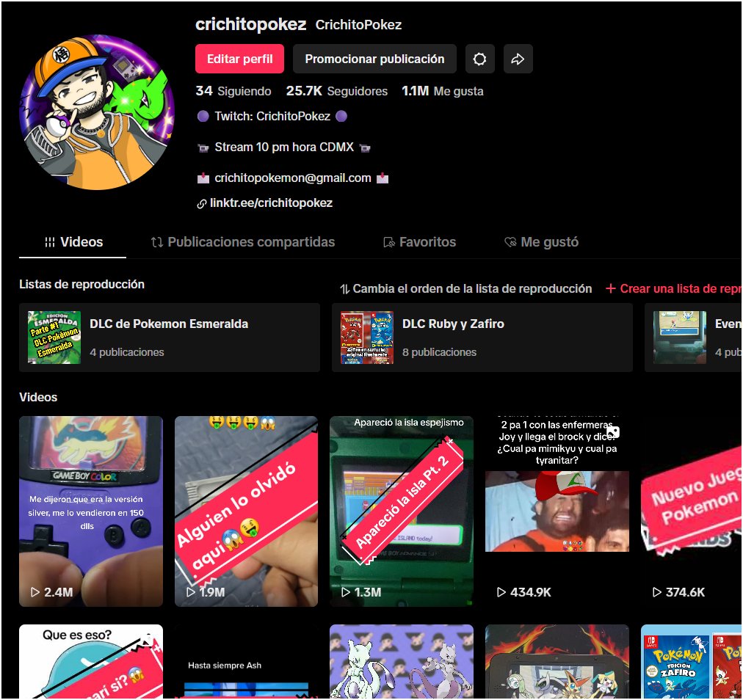
Task: Click play icon on the 1.3M video
Action: tap(346, 592)
